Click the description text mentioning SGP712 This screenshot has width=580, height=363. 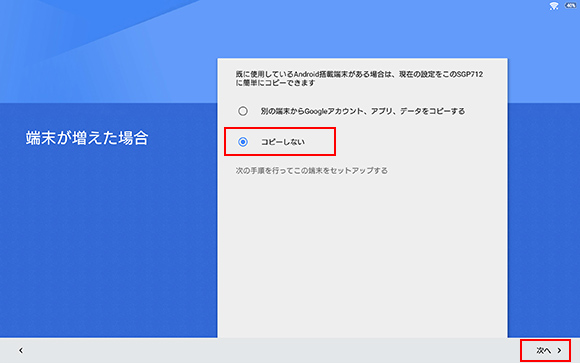tap(359, 78)
